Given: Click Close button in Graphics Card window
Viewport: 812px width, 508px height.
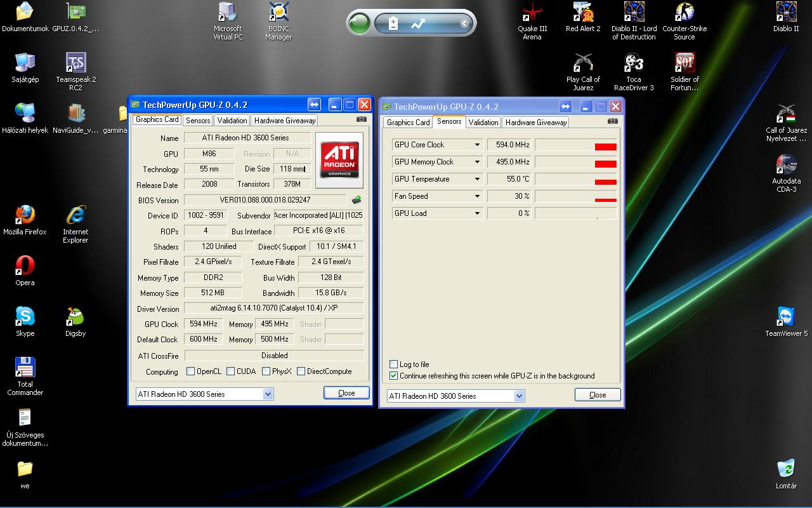Looking at the screenshot, I should coord(346,393).
